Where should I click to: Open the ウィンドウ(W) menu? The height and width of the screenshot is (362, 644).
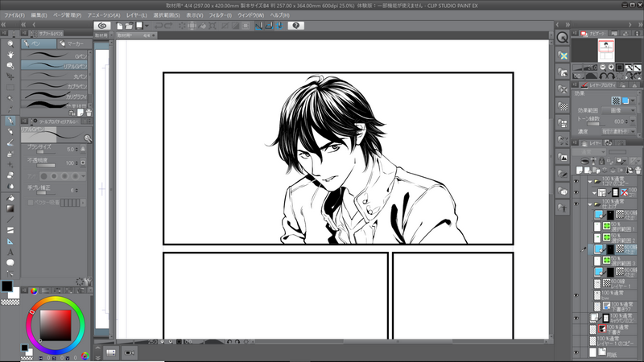pos(251,15)
